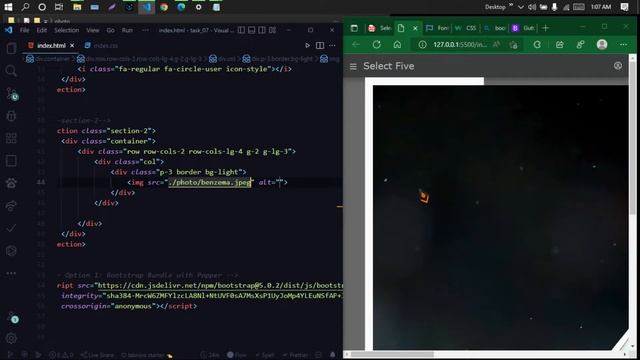Switch to the Font Awesome browser tab
Image resolution: width=640 pixels, height=360 pixels.
coord(437,28)
